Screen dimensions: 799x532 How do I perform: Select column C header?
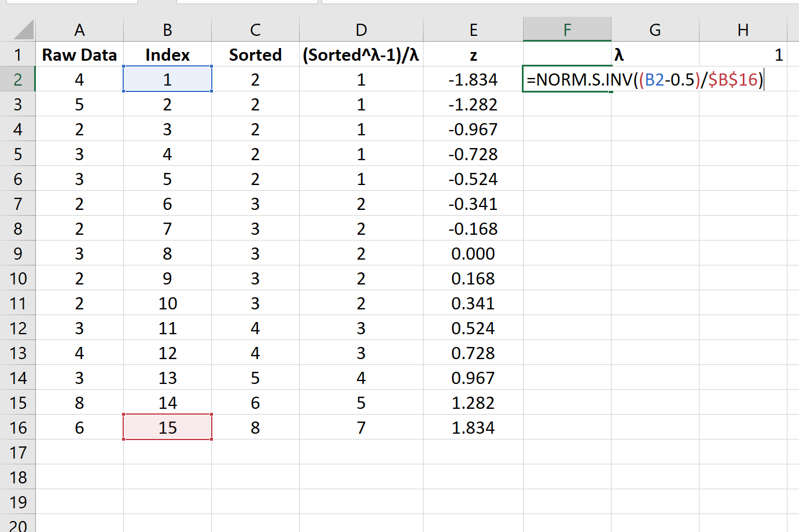tap(255, 29)
